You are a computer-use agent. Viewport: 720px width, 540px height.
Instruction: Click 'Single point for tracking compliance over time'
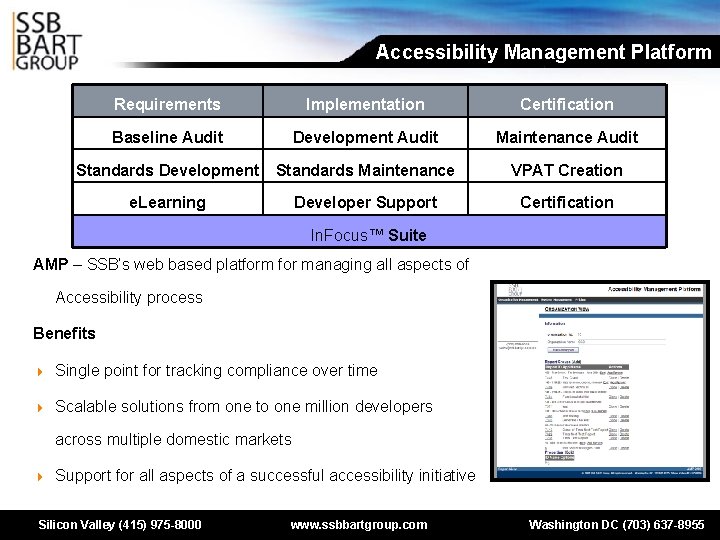[216, 370]
